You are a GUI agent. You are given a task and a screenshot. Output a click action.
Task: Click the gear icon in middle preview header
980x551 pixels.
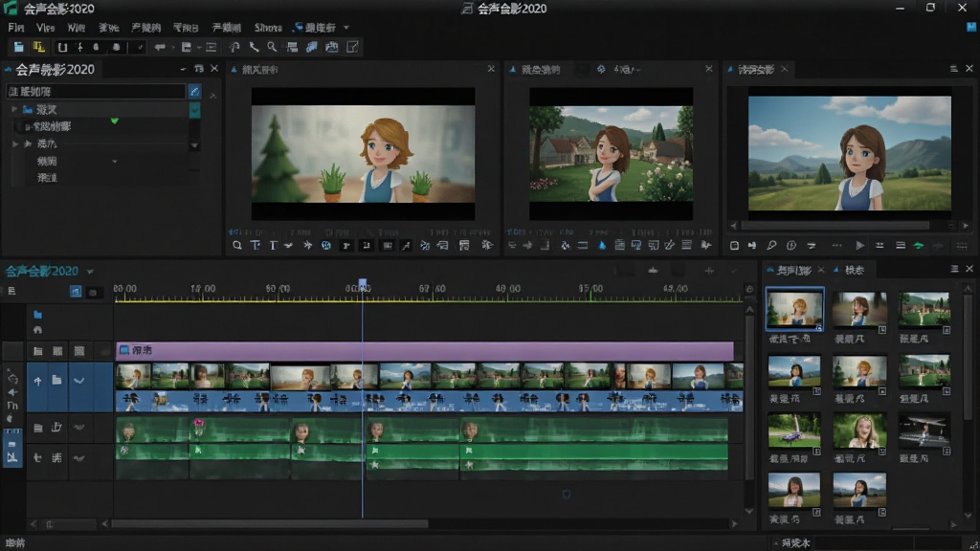click(601, 69)
